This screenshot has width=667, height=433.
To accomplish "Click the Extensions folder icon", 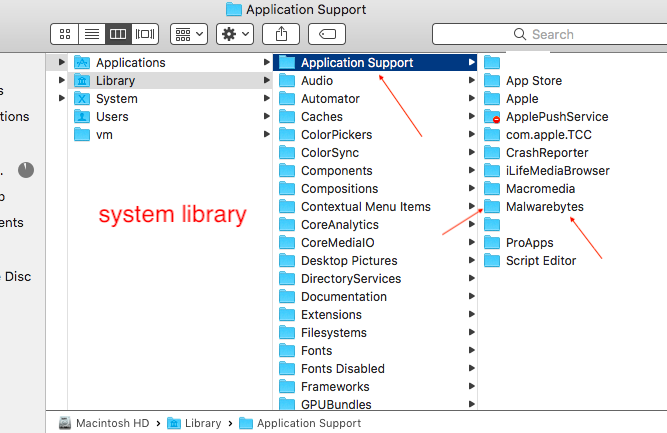I will pyautogui.click(x=287, y=315).
